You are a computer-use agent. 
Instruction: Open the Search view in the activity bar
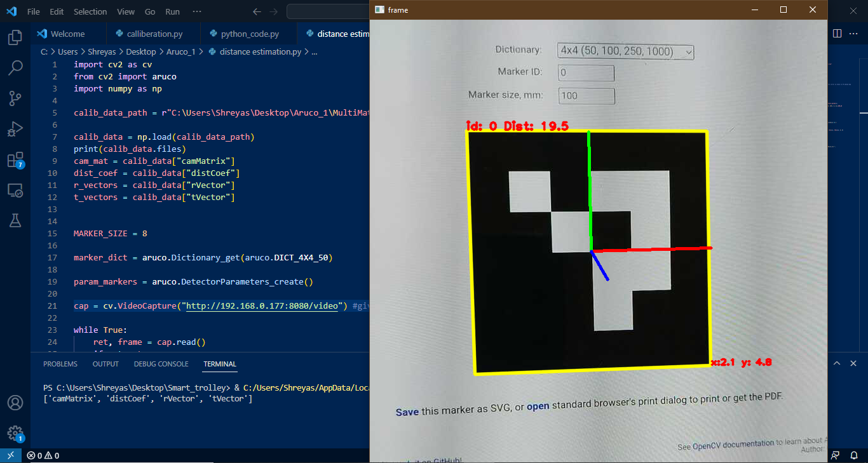point(15,68)
